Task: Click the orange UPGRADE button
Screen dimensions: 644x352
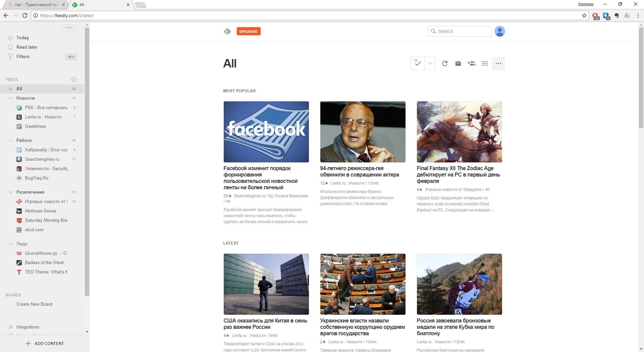Action: (249, 32)
